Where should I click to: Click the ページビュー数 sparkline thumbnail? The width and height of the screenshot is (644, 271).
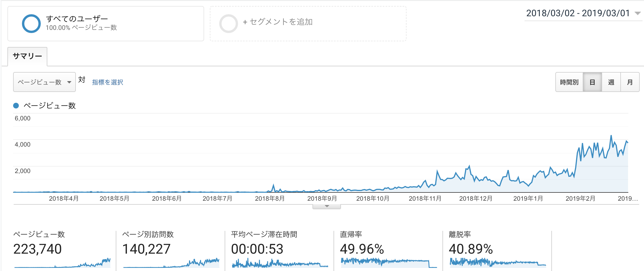[62, 263]
